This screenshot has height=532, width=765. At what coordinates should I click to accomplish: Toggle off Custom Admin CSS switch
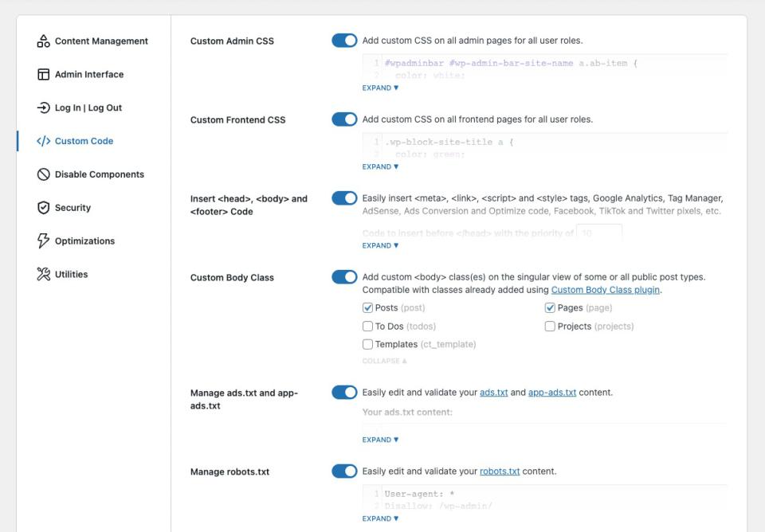[344, 41]
